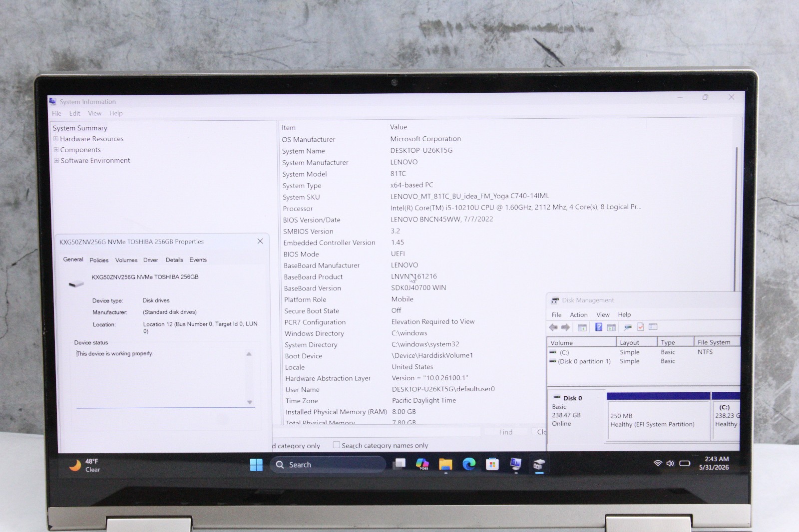Go back using Disk Management back arrow

point(553,327)
